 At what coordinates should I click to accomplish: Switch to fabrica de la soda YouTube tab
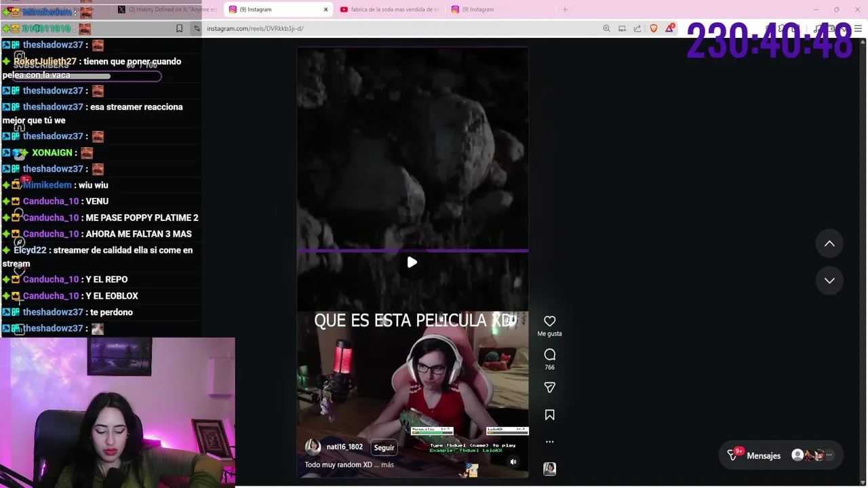390,9
